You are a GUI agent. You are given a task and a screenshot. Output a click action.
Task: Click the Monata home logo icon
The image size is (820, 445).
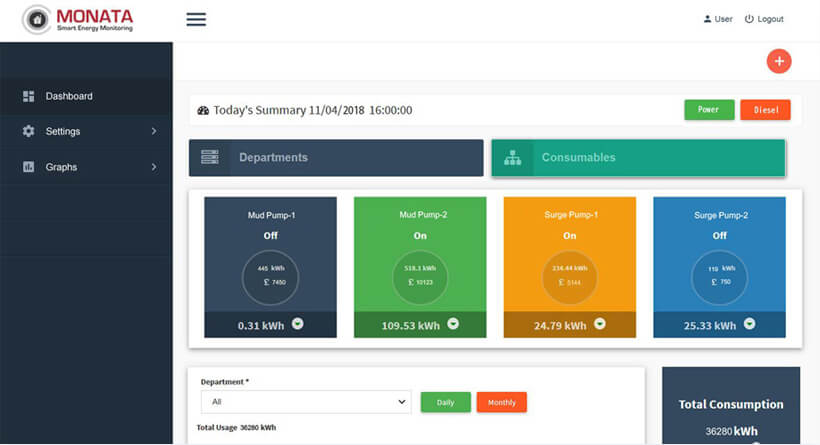pos(36,20)
